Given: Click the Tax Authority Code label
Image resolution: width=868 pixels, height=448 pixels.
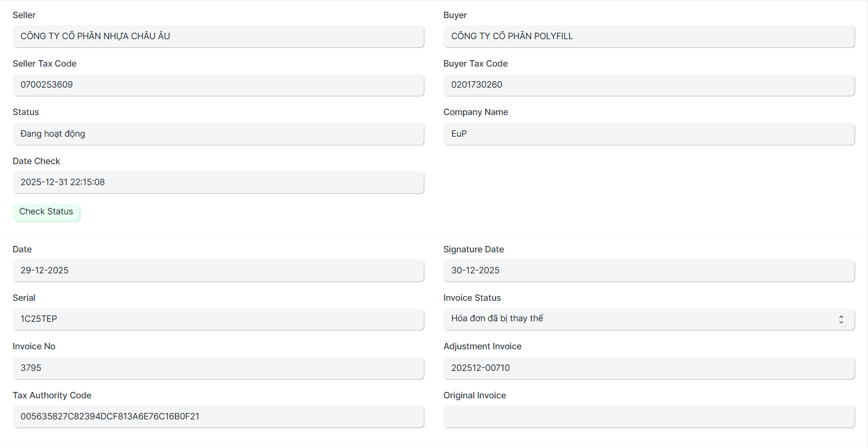Looking at the screenshot, I should 52,395.
